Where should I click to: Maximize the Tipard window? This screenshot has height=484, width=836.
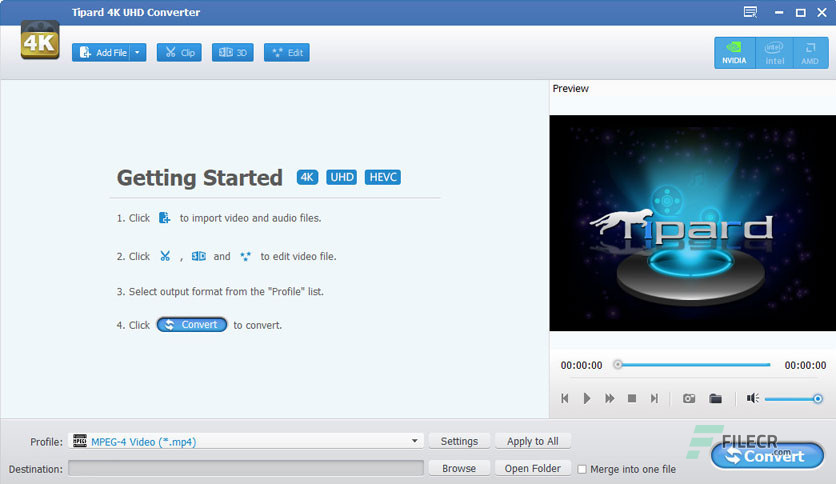801,12
